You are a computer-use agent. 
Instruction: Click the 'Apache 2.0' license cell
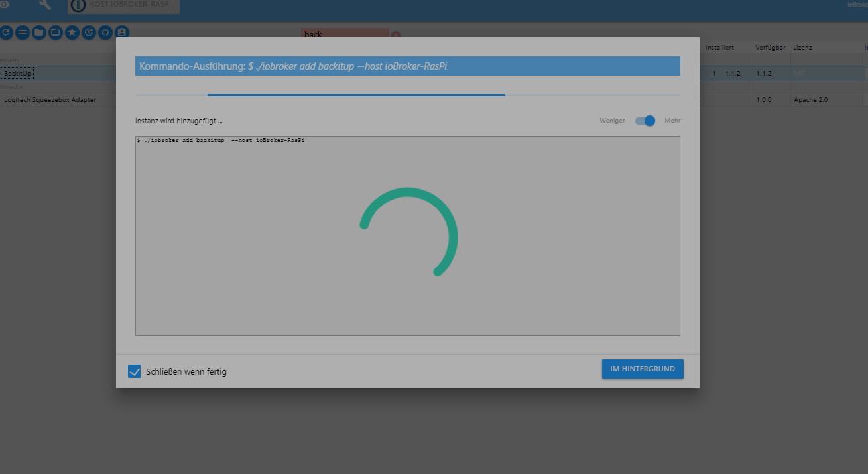click(x=810, y=99)
